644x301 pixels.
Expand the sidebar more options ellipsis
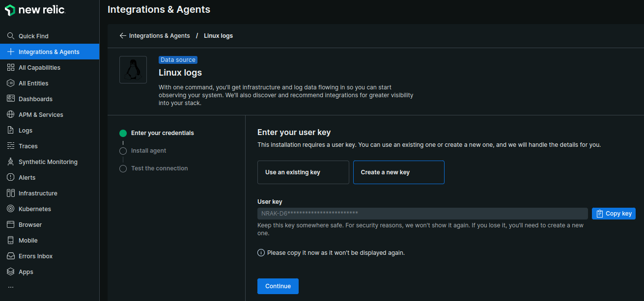(x=11, y=287)
